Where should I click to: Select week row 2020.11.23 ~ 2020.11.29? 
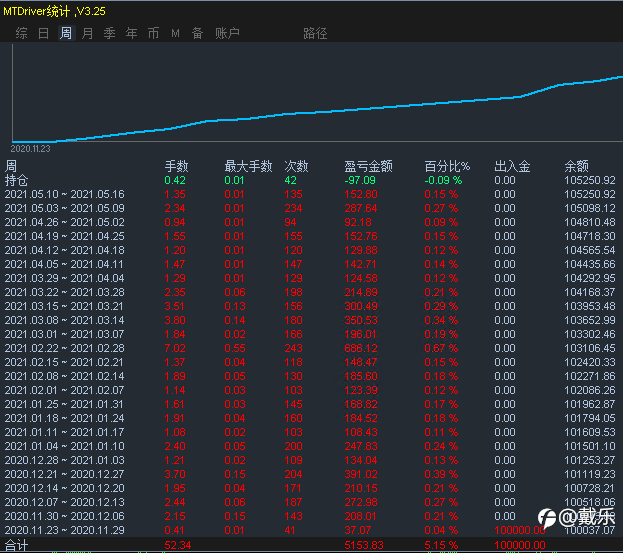(x=64, y=530)
